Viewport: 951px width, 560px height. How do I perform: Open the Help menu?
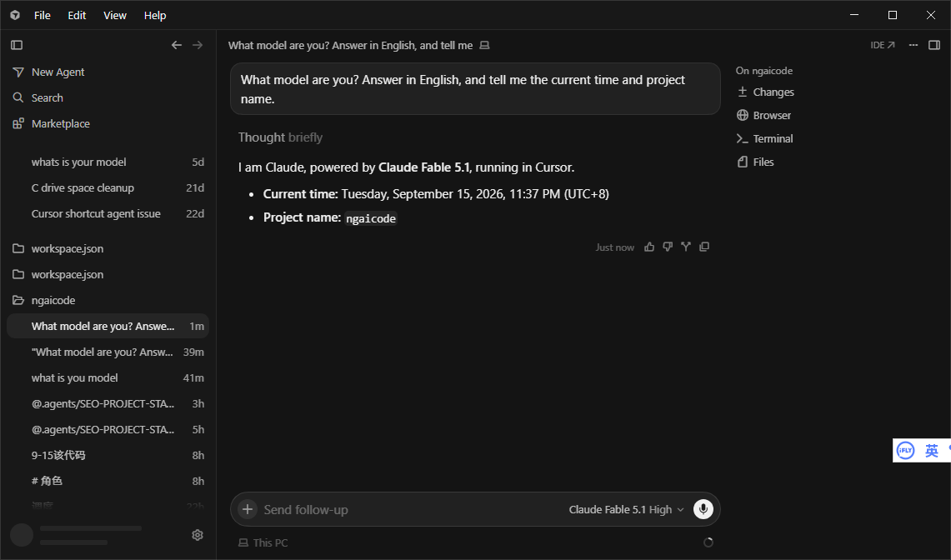pyautogui.click(x=155, y=15)
